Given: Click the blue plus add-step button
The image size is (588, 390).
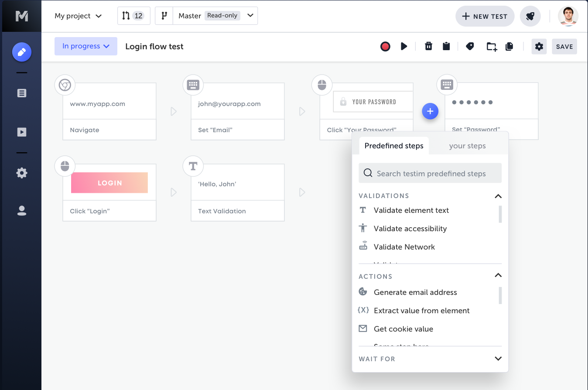Looking at the screenshot, I should [x=430, y=112].
